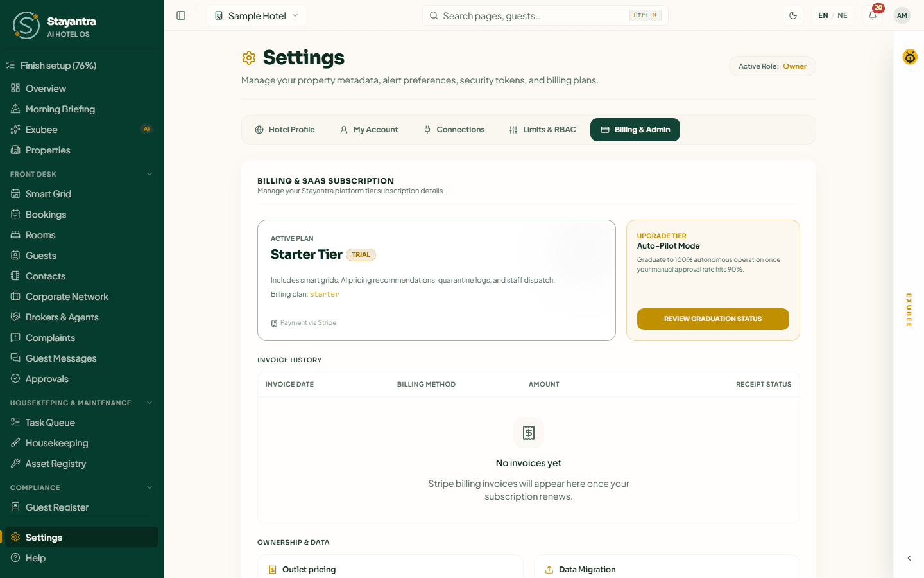Viewport: 924px width, 578px height.
Task: Click Review Graduation Status button
Action: tap(713, 319)
